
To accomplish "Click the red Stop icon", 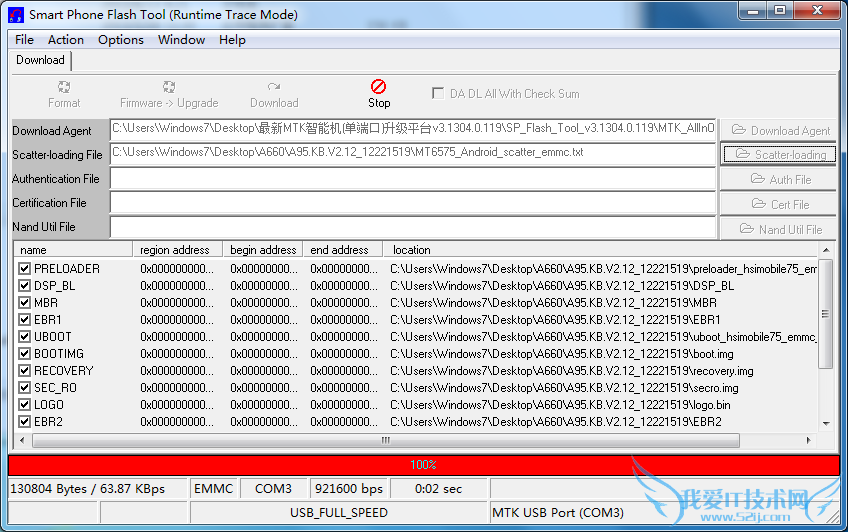I will [x=378, y=87].
